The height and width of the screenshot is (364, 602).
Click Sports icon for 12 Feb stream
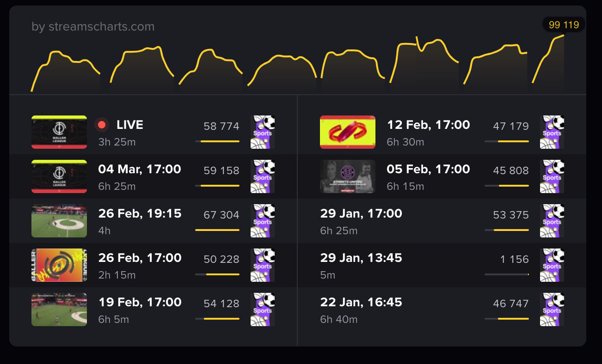click(552, 132)
